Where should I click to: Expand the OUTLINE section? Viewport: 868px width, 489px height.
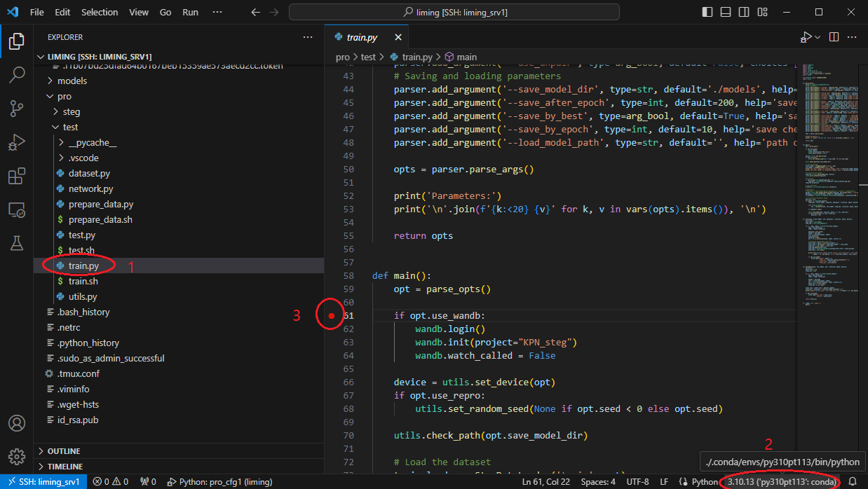coord(64,451)
